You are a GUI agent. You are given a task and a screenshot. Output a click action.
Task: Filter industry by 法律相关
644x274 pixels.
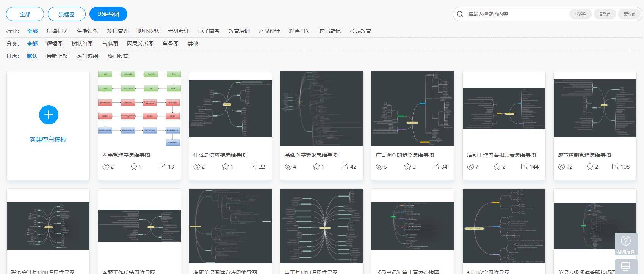(x=57, y=31)
